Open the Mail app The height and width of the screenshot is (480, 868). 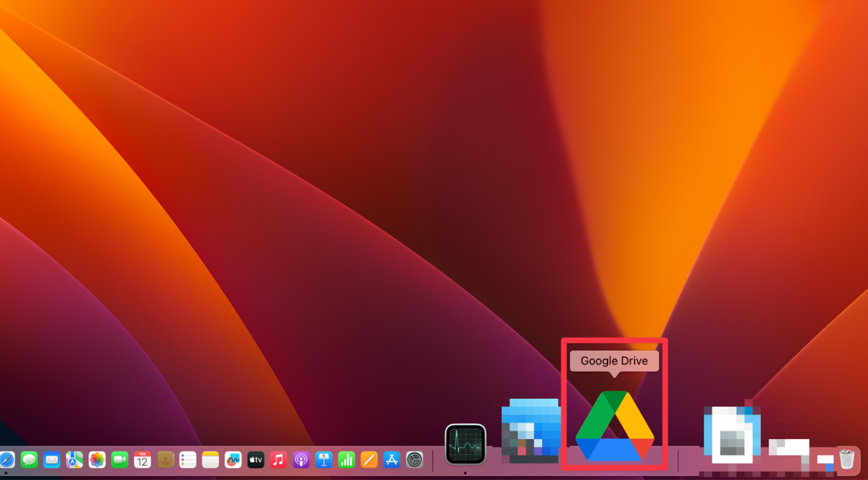pos(51,460)
